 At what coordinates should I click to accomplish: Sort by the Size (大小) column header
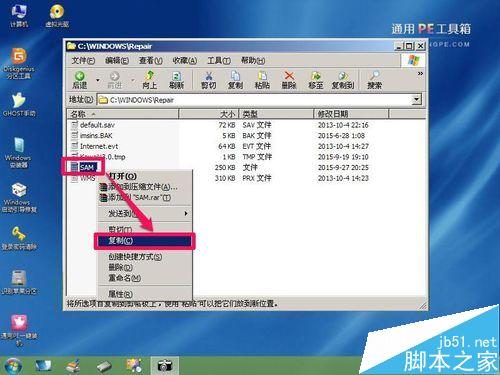208,114
